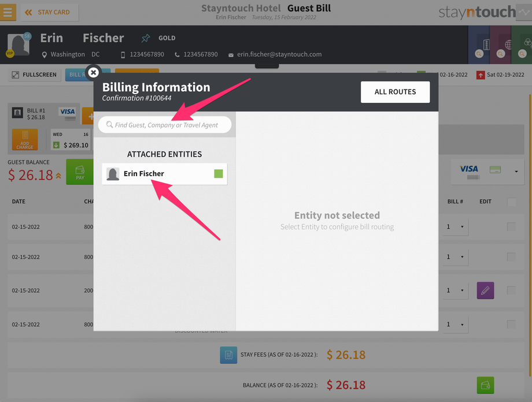532x402 pixels.
Task: Click the Wed 16 date charge tile
Action: click(x=71, y=140)
